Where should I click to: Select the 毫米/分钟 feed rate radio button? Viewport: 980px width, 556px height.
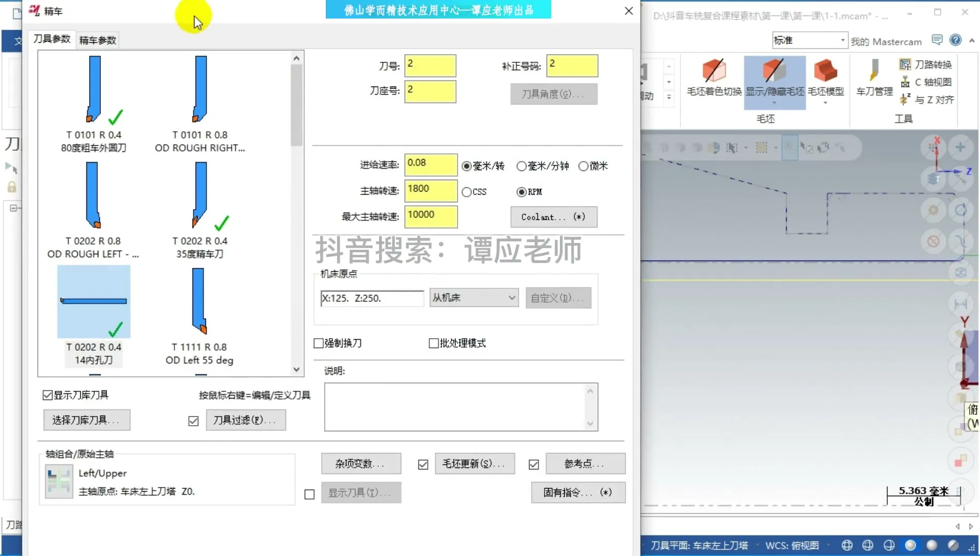(521, 166)
